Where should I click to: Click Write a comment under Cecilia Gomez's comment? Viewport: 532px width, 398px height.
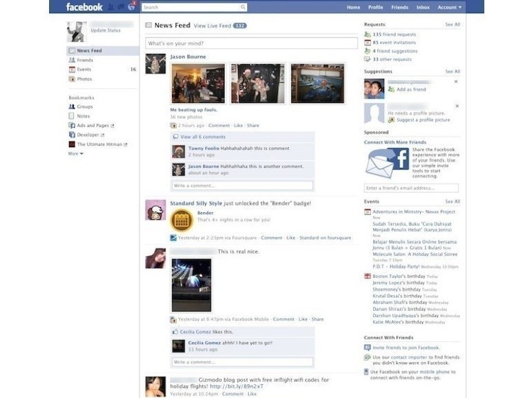pos(243,362)
